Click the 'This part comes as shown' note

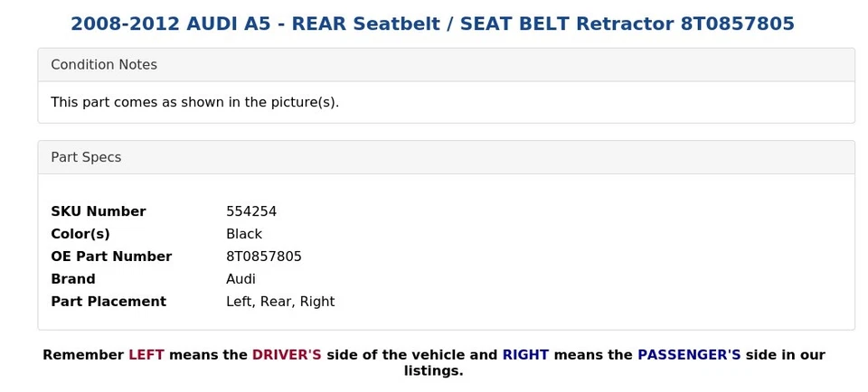[x=194, y=102]
